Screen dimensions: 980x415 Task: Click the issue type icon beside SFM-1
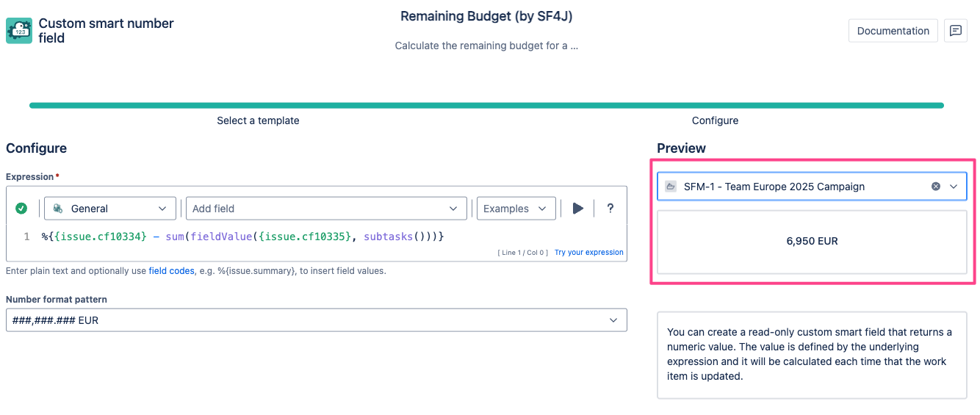tap(670, 187)
